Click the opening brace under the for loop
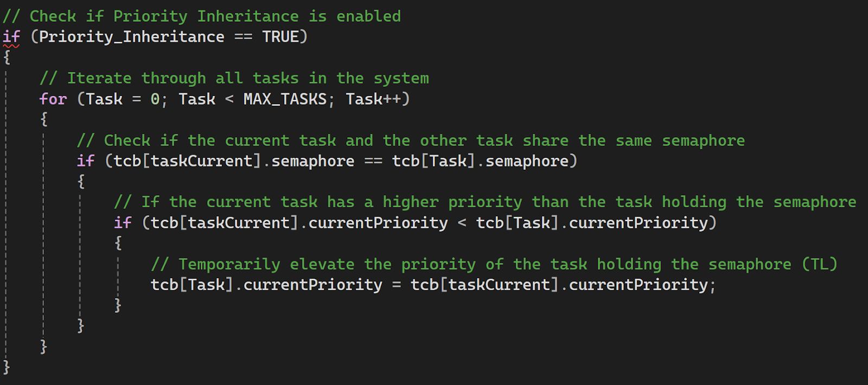This screenshot has width=868, height=385. point(44,119)
